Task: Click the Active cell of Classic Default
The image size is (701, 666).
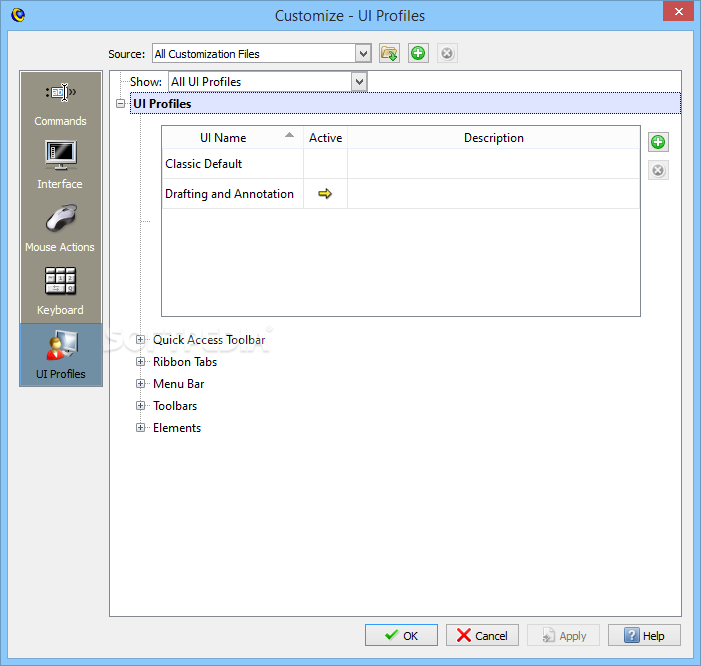Action: tap(325, 164)
